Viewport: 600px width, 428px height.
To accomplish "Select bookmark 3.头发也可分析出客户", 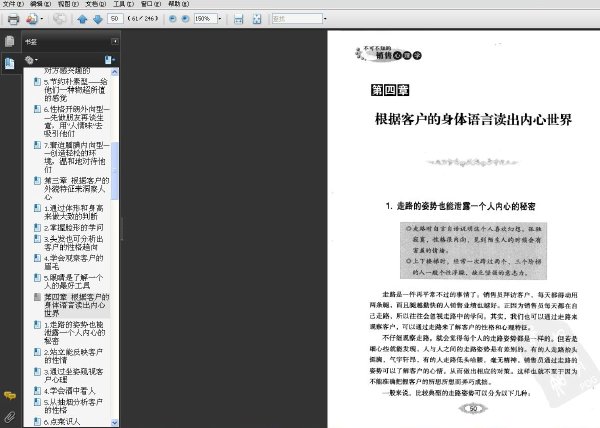I will pyautogui.click(x=73, y=243).
